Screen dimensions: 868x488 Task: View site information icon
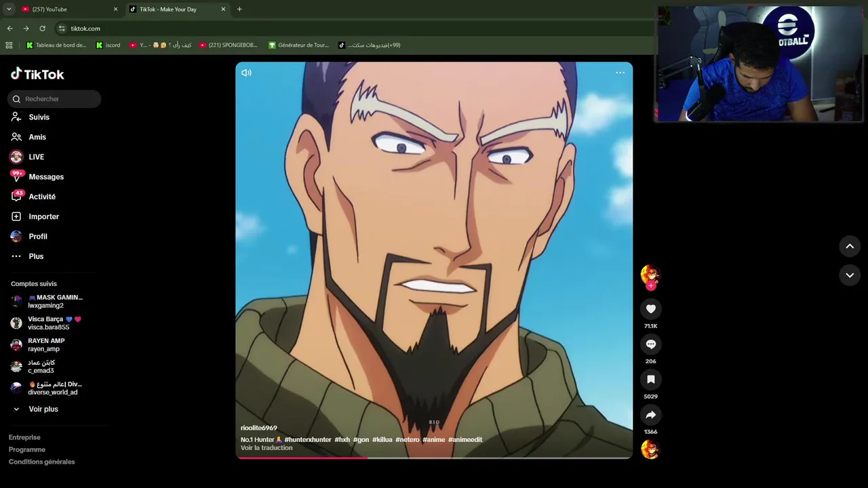(62, 28)
